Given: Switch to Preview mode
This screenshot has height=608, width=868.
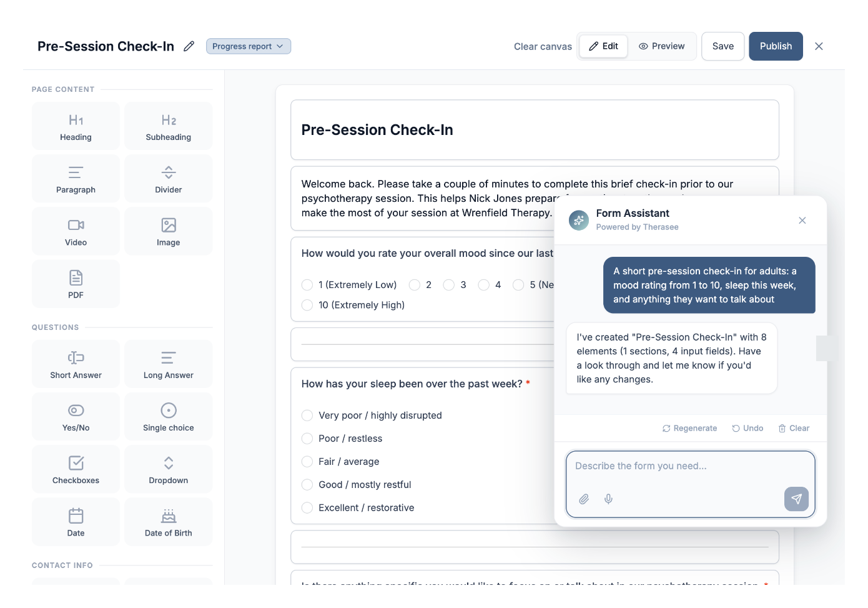Looking at the screenshot, I should (662, 46).
